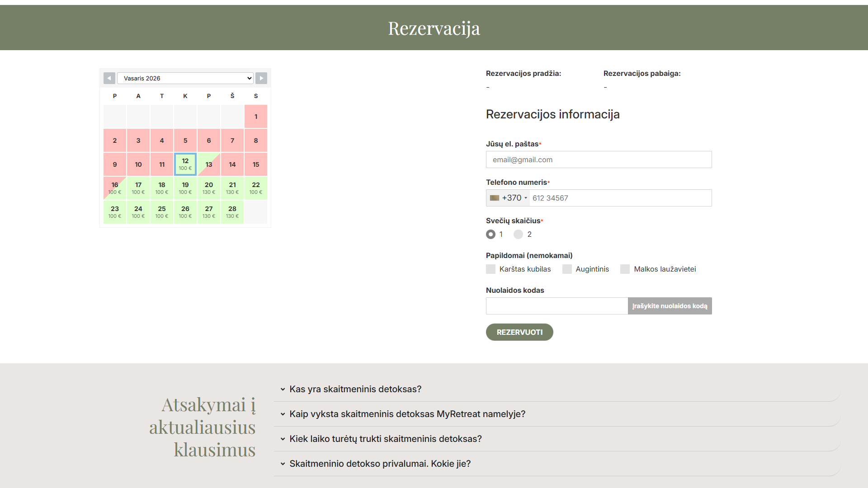Click the phone number input field

tap(619, 198)
